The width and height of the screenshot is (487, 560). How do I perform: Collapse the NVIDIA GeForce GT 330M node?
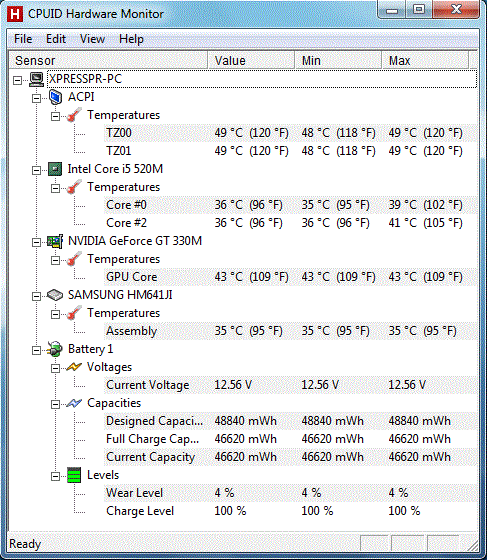tap(36, 242)
